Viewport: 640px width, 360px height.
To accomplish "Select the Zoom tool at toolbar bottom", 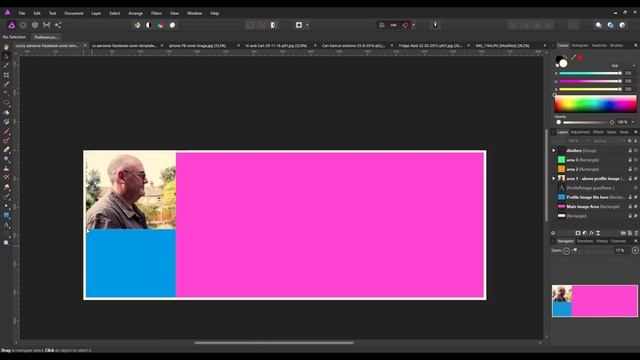I will point(6,242).
